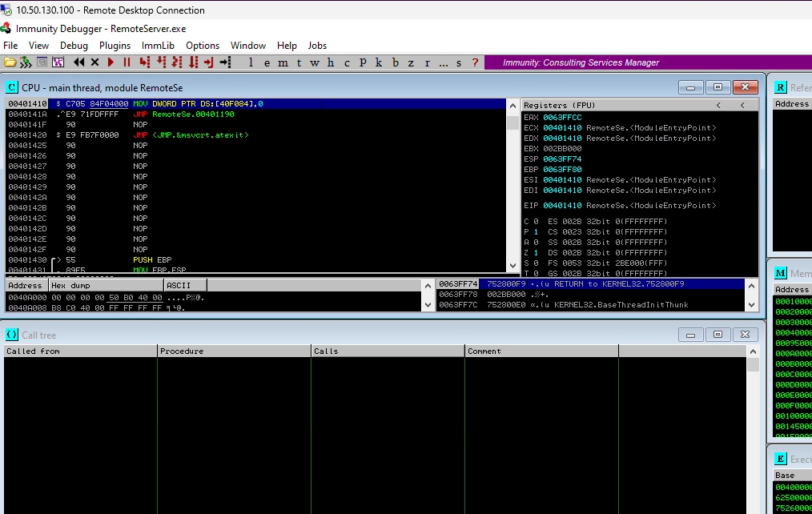812x514 pixels.
Task: Click up arrow of stack pane scrollbar
Action: pos(751,286)
